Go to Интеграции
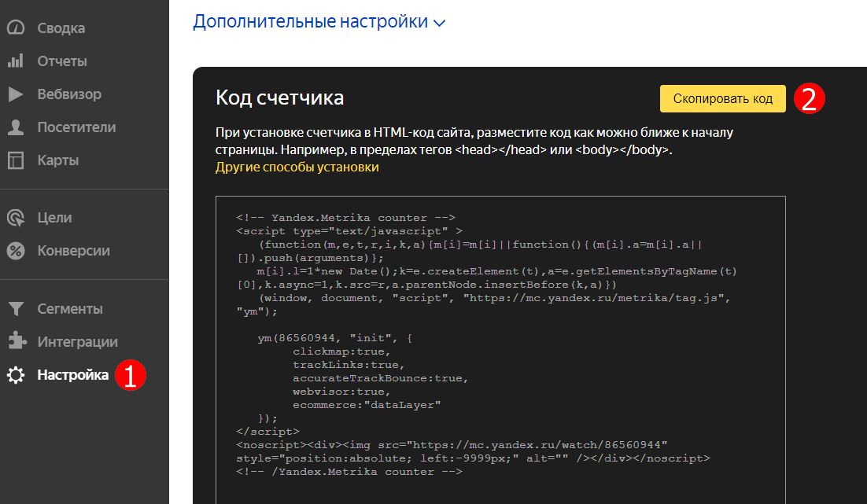The image size is (867, 504). coord(77,342)
